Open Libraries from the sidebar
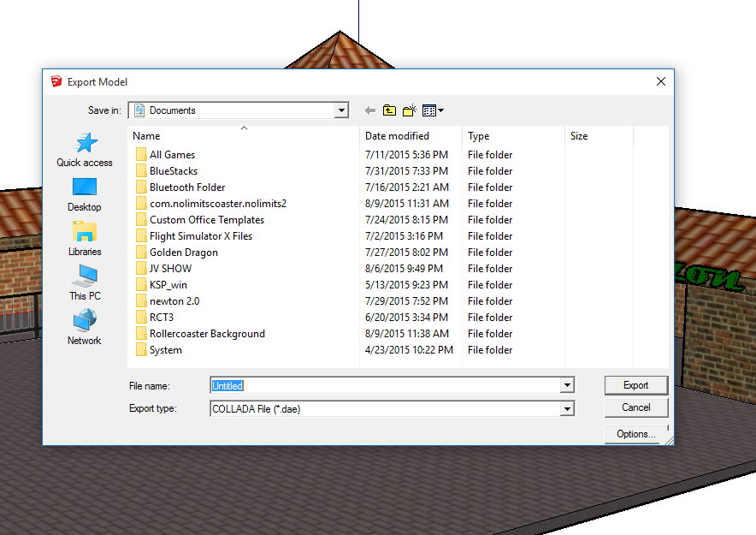 pyautogui.click(x=85, y=239)
